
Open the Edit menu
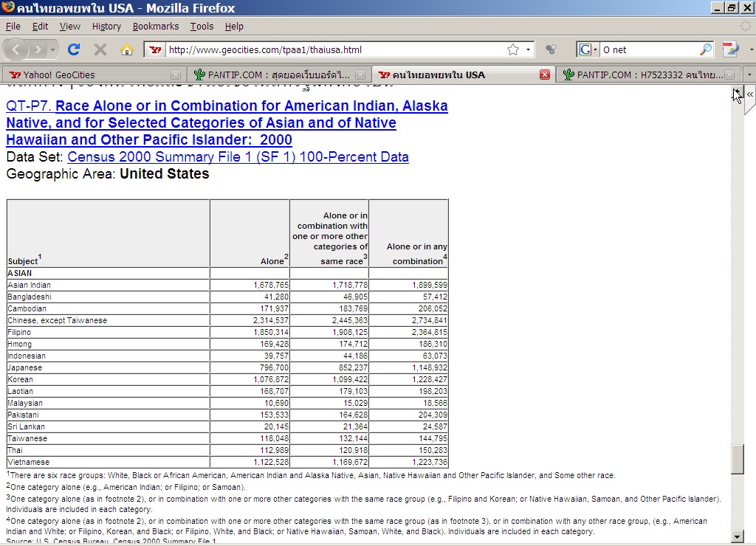click(40, 27)
